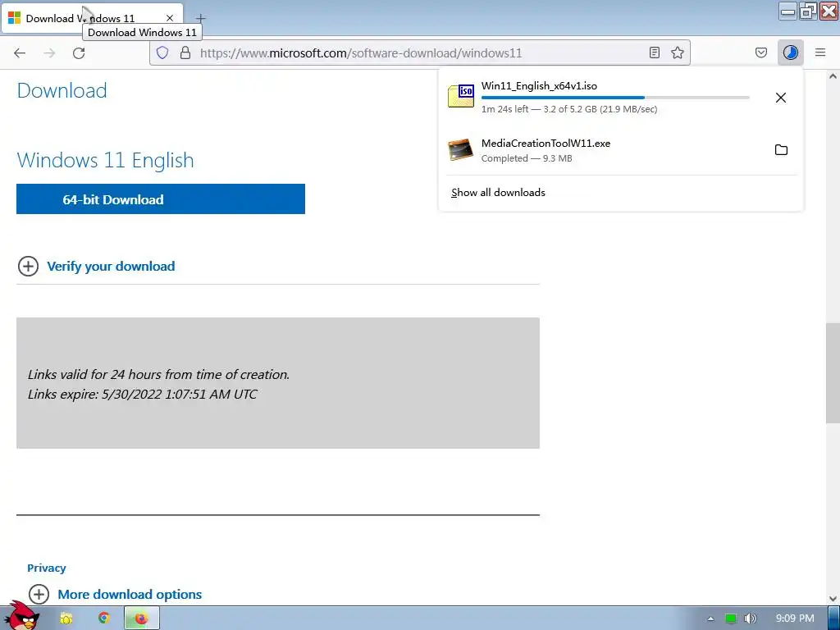This screenshot has width=840, height=630.
Task: Launch Chrome from the taskbar
Action: point(104,618)
